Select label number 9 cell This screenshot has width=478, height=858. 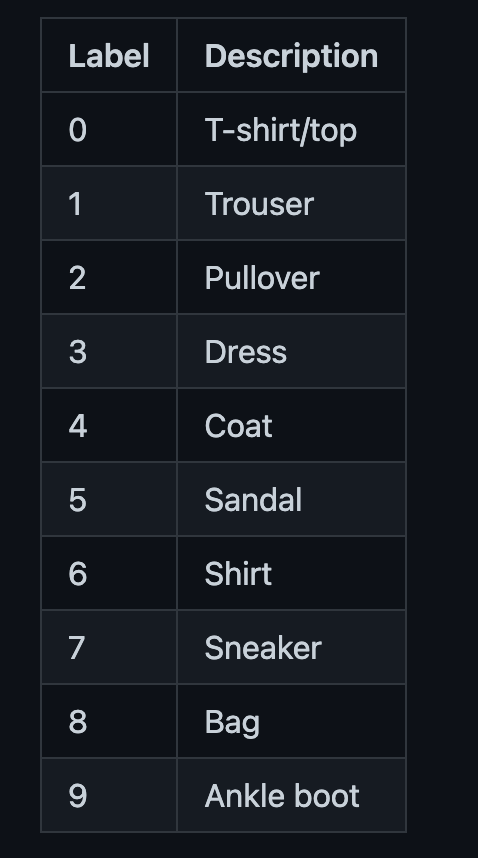pyautogui.click(x=109, y=795)
